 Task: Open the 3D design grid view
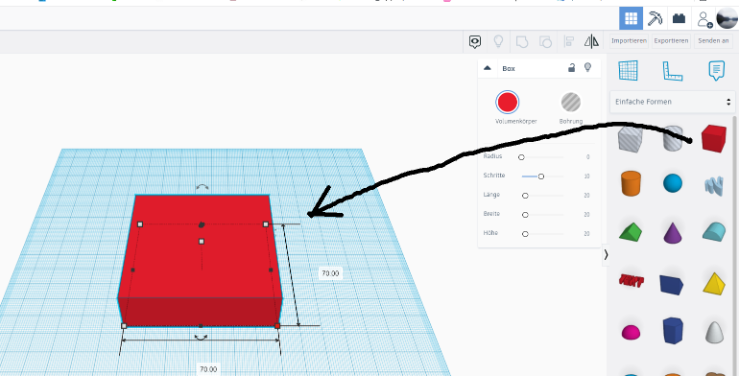click(631, 18)
